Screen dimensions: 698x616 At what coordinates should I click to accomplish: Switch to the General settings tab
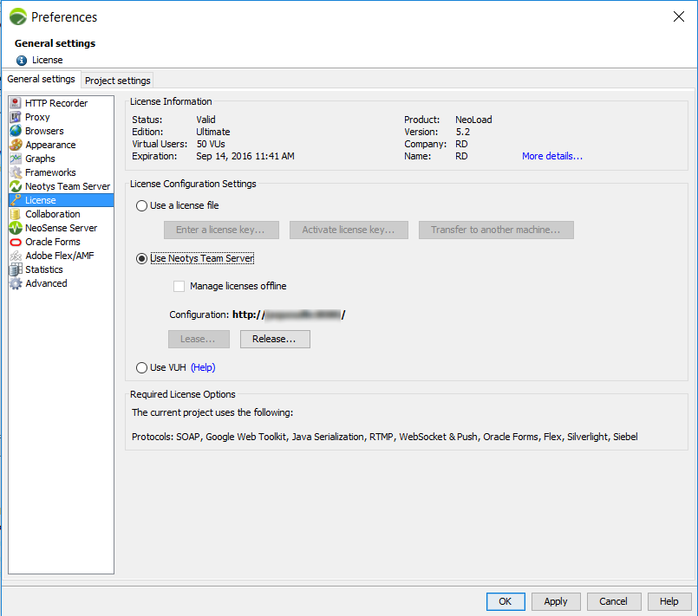(x=41, y=80)
